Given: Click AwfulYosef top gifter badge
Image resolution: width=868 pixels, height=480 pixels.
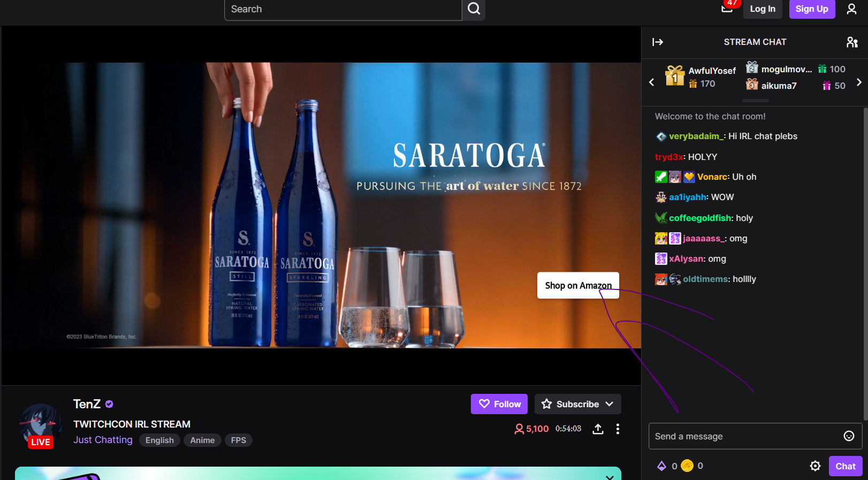Looking at the screenshot, I should (x=675, y=75).
